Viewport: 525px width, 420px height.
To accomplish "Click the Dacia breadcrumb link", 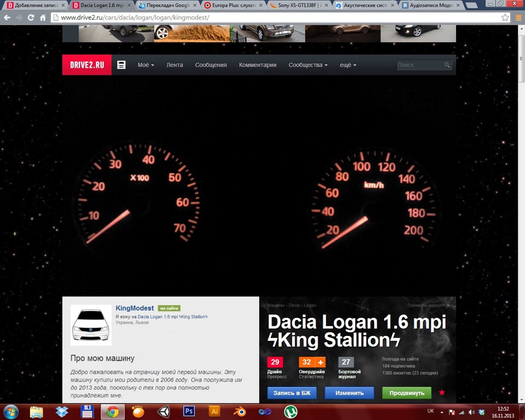I will [294, 305].
